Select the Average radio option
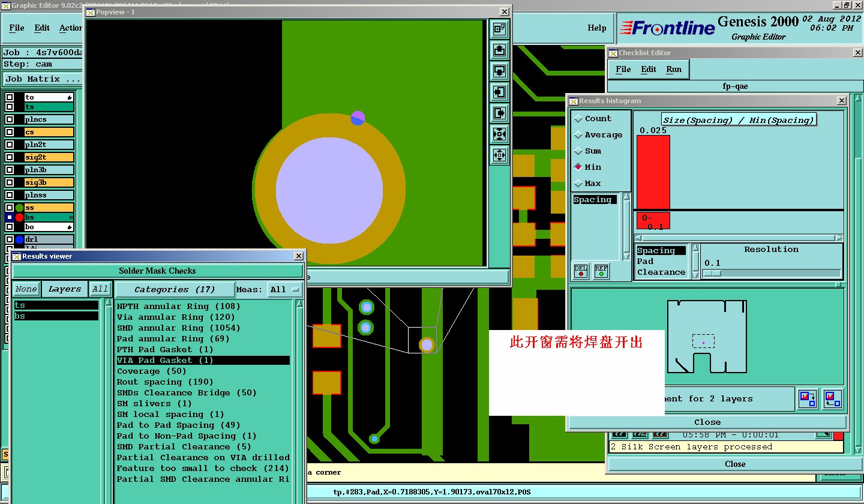 point(578,135)
